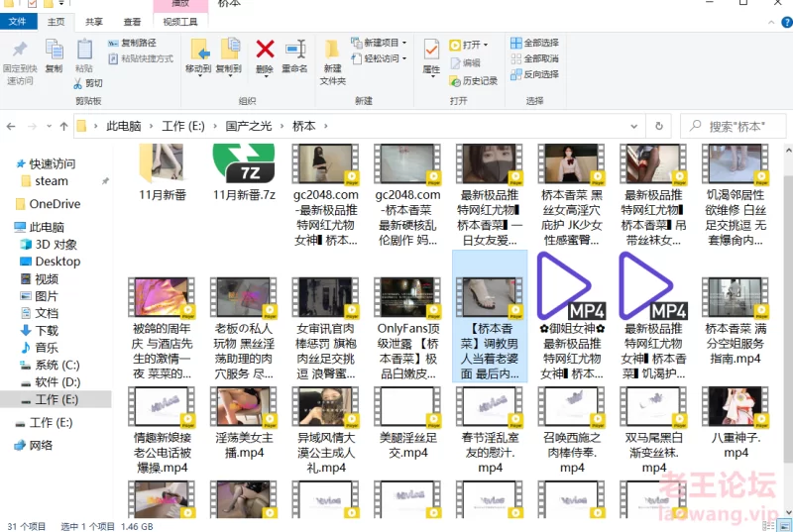Open 3D 对象 in navigation pane
Screen dimensions: 793x532
coord(49,245)
